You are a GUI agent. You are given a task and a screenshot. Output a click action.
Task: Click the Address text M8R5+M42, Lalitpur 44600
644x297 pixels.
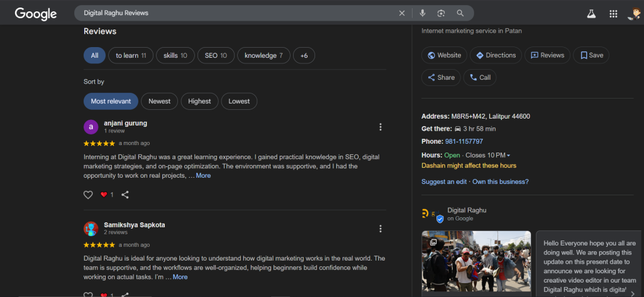(491, 117)
